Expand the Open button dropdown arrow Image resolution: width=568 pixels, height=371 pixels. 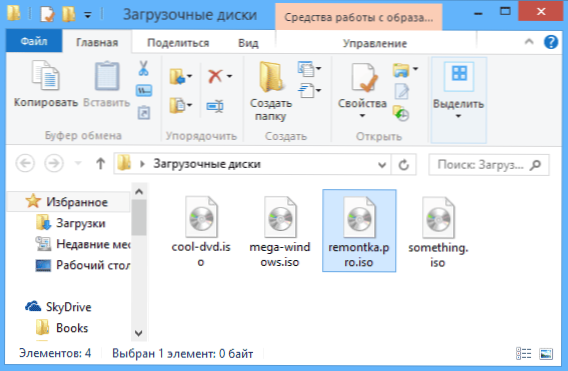(415, 69)
